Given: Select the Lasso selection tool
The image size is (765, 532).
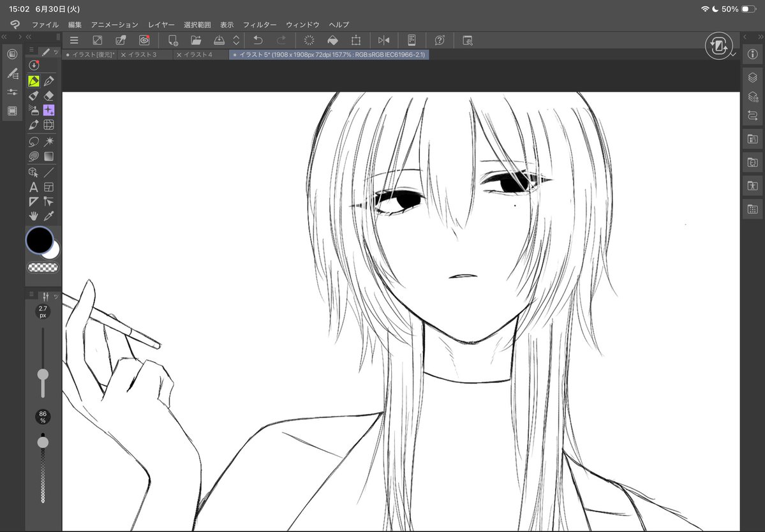Looking at the screenshot, I should click(x=34, y=142).
